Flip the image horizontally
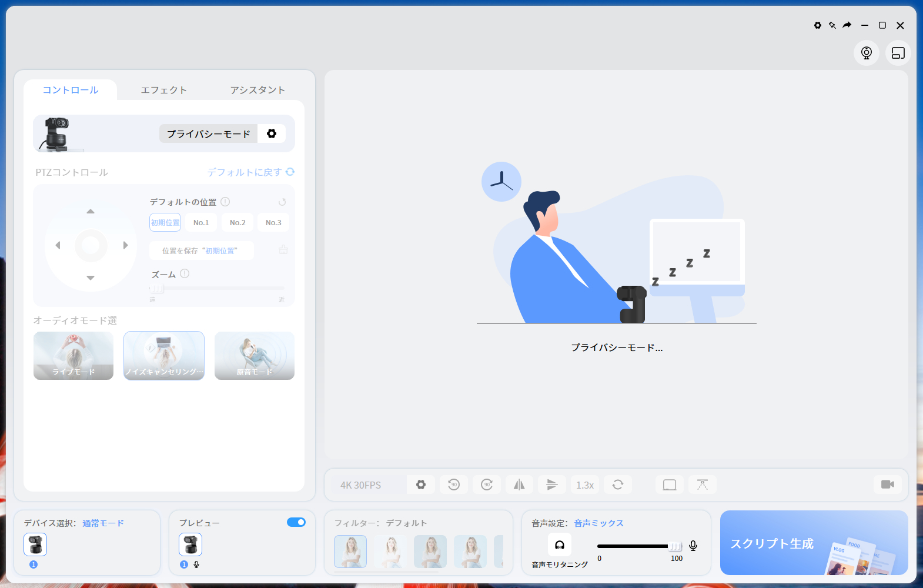Screen dimensions: 923x588 tap(519, 485)
